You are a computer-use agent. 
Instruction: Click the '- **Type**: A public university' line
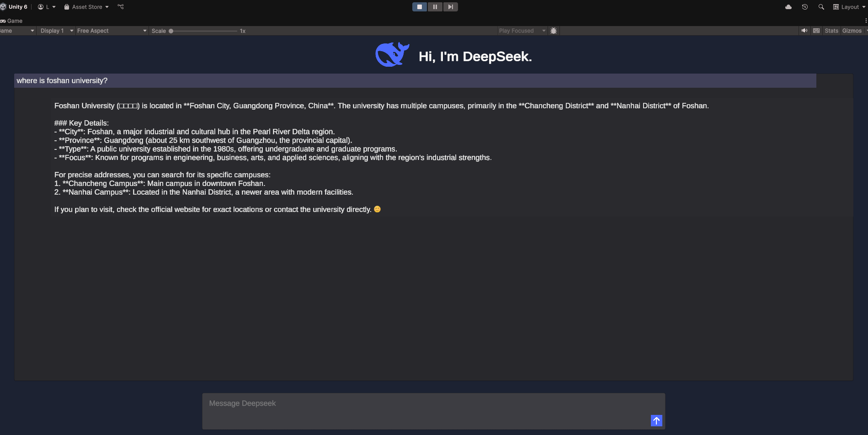[225, 149]
